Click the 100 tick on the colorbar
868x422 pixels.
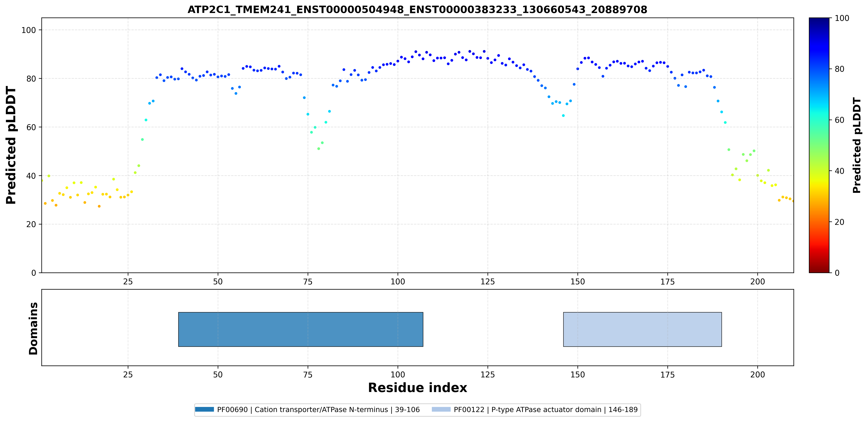click(x=842, y=18)
